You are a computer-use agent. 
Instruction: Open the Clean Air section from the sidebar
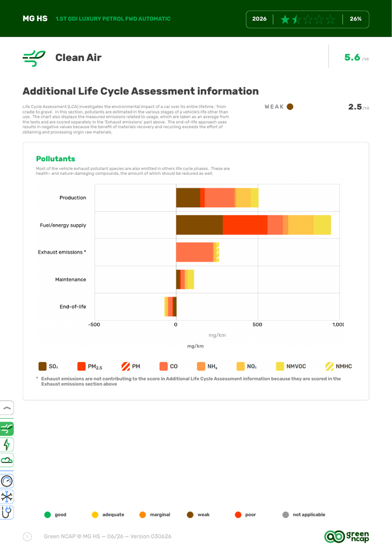click(7, 429)
